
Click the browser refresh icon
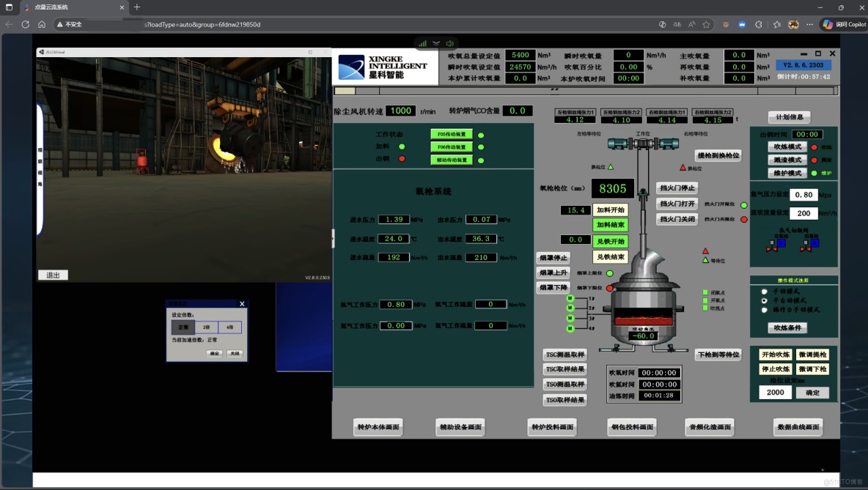point(26,24)
